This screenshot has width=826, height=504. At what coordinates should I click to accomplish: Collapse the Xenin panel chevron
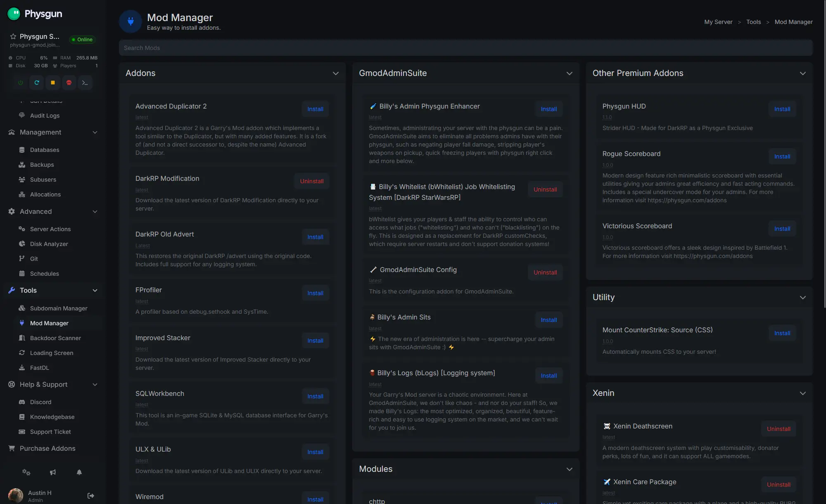(803, 393)
